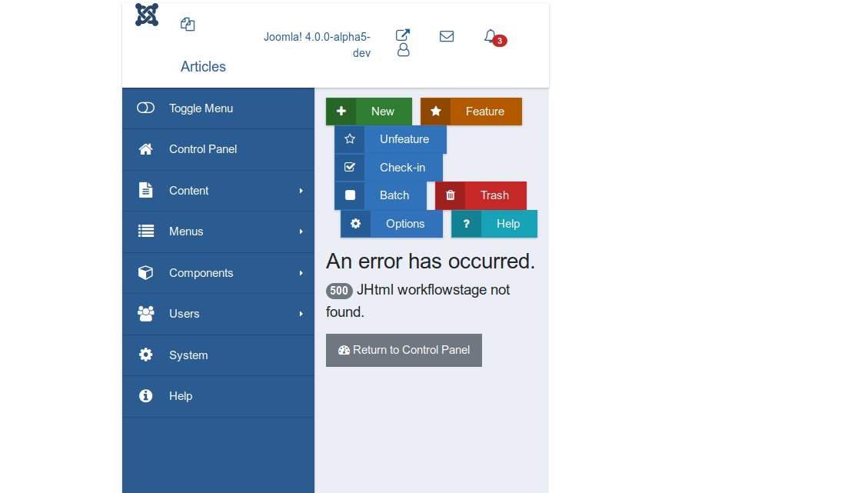Viewport: 868px width, 493px height.
Task: Open Control Panel from the sidebar
Action: (218, 149)
